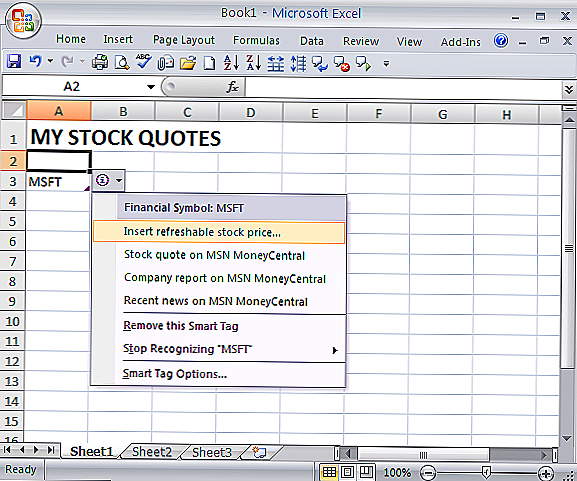Click the edit comment icon
Screen dimensions: 577x481
pos(320,63)
